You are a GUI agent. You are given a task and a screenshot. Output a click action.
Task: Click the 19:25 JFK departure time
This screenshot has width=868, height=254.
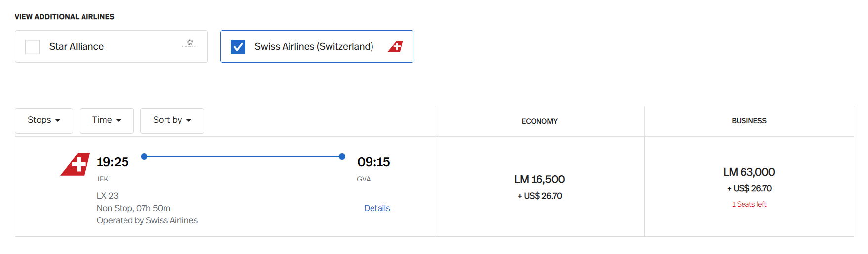coord(113,162)
